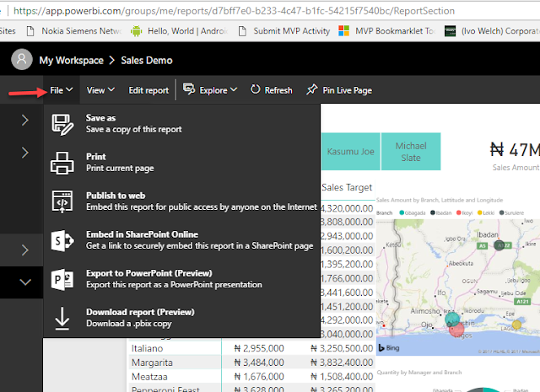Expand the third sidebar chevron
This screenshot has height=392, width=540.
[x=24, y=250]
